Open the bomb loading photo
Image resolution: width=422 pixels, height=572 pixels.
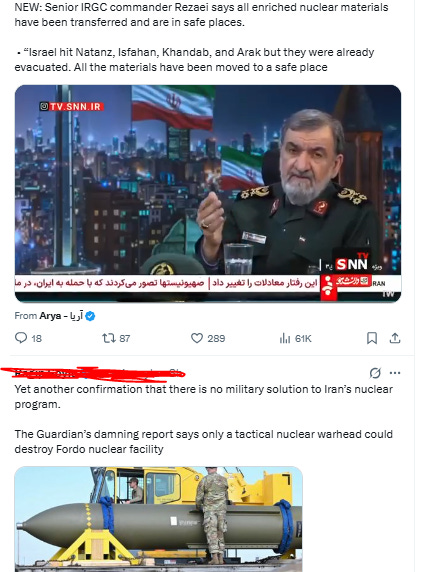point(158,519)
